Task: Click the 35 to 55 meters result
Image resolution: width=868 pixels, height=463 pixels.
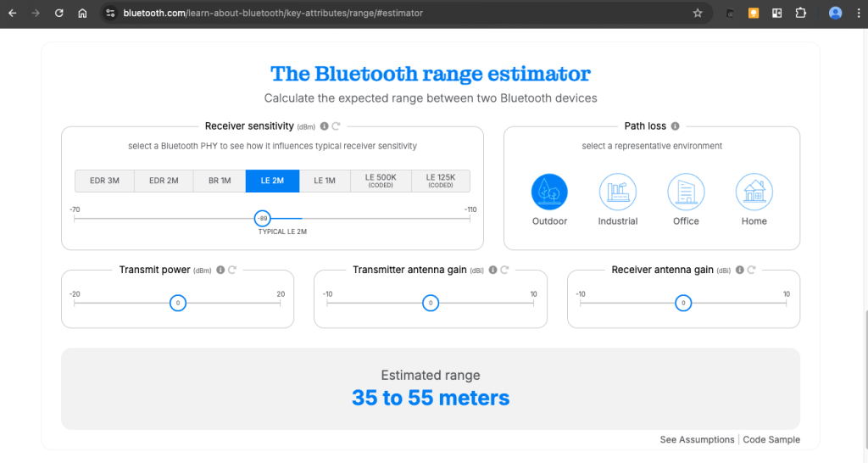Action: (431, 398)
